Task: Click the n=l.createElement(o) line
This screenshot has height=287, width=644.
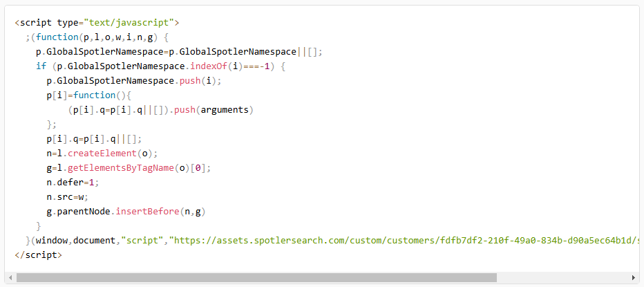Action: (102, 154)
